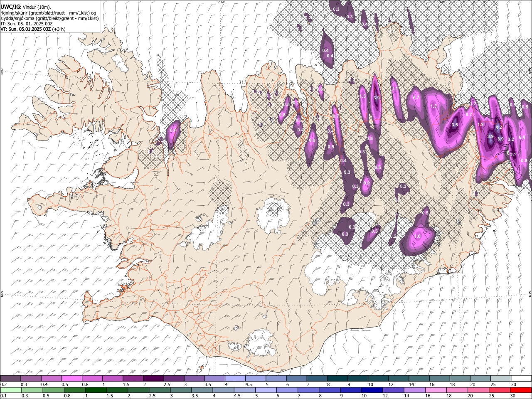Click the 1.0 snowfall value on the map
532x399 pixels.
(x=418, y=236)
